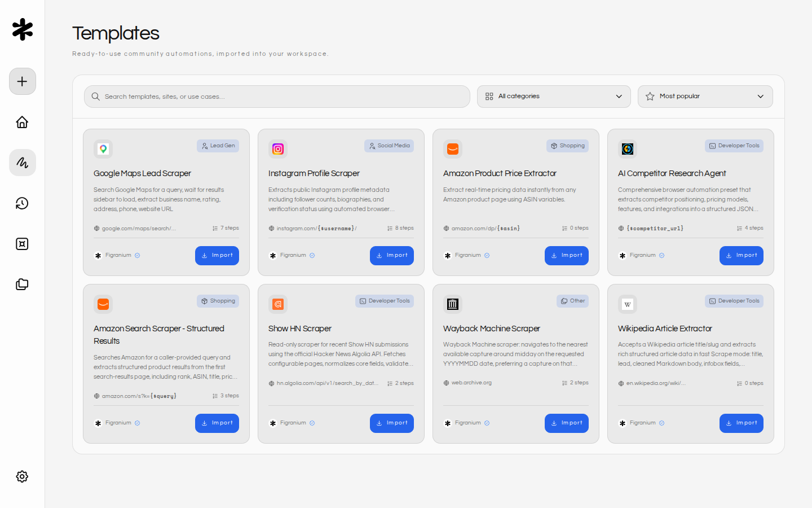This screenshot has width=812, height=508.
Task: Open the Show HN Scraper title
Action: (x=299, y=329)
